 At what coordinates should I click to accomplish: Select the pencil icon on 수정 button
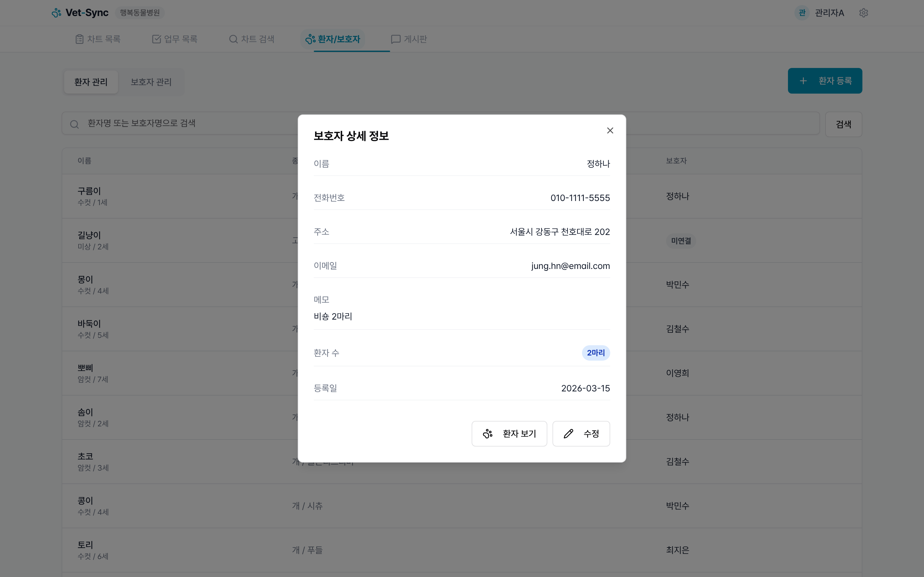(x=568, y=433)
